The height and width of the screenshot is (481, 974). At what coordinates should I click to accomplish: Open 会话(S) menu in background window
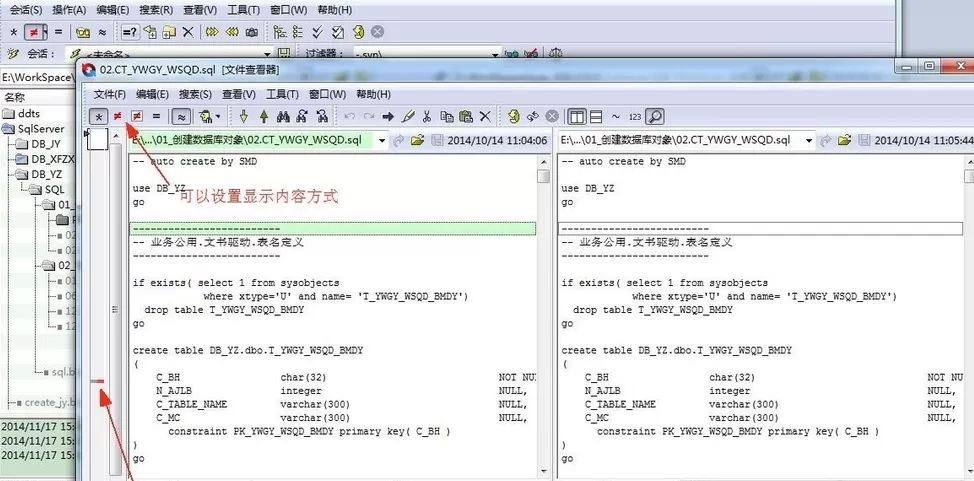coord(26,10)
